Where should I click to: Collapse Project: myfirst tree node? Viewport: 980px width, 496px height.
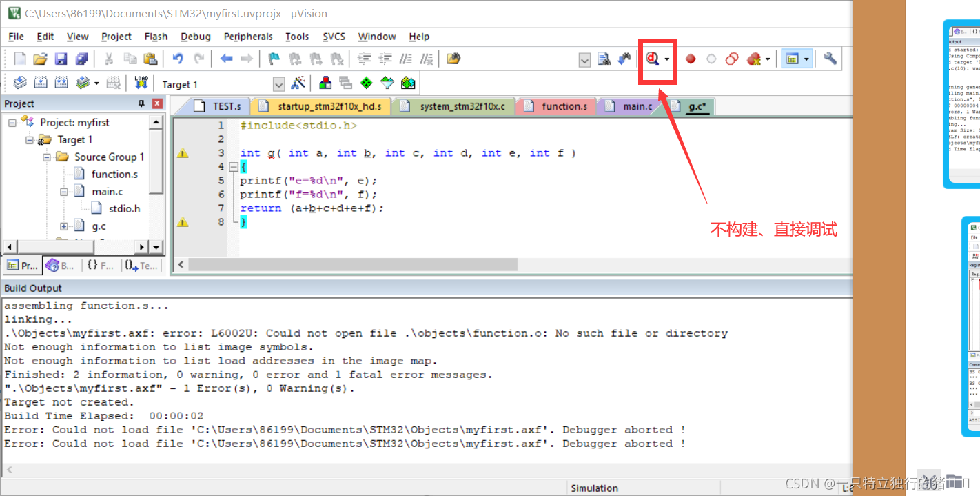13,122
